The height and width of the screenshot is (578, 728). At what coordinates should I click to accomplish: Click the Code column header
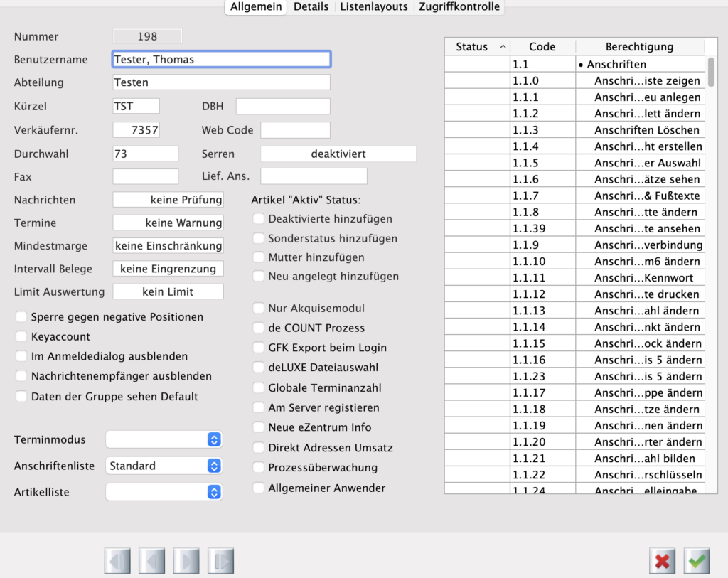pos(542,47)
